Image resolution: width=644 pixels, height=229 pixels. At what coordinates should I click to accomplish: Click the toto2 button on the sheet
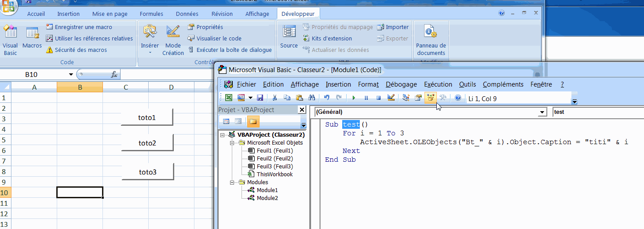(x=147, y=143)
